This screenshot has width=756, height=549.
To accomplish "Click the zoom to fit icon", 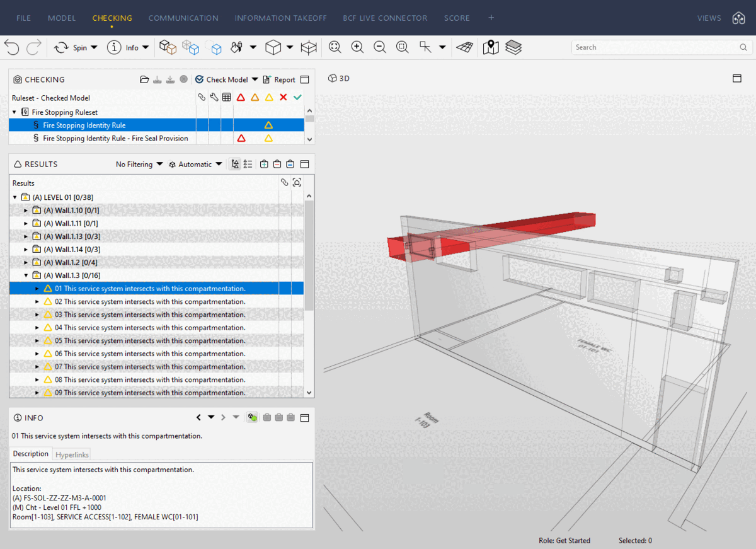I will coord(335,47).
